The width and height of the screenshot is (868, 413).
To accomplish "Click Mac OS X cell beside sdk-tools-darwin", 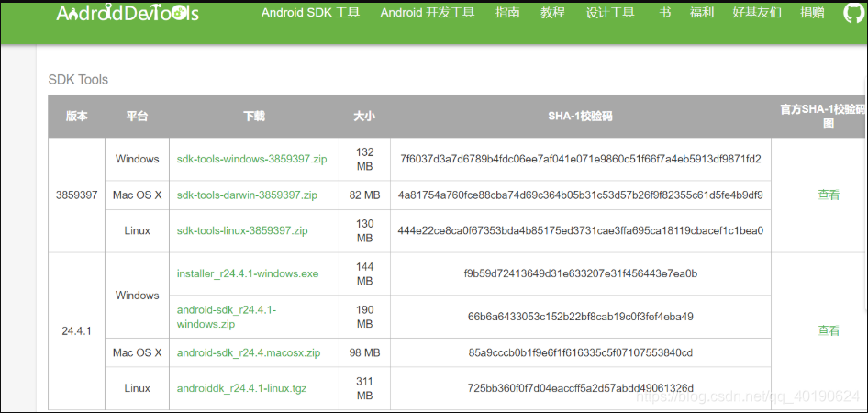I will pos(138,195).
